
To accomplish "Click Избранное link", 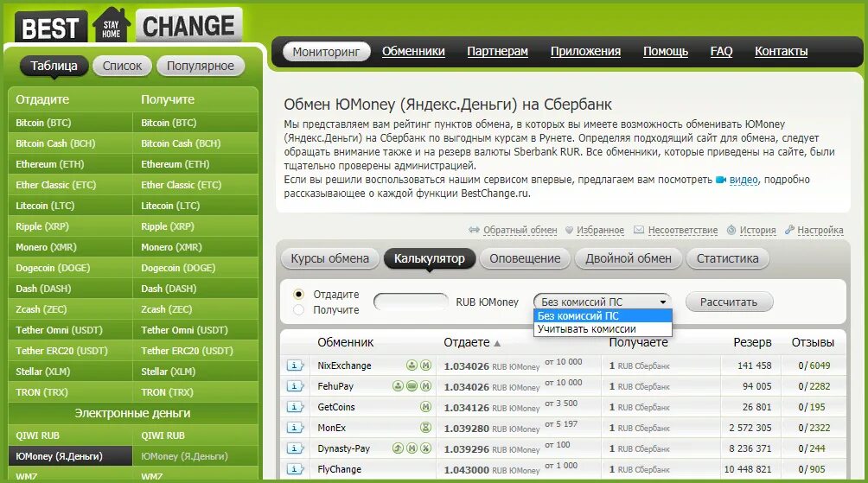I will 600,230.
